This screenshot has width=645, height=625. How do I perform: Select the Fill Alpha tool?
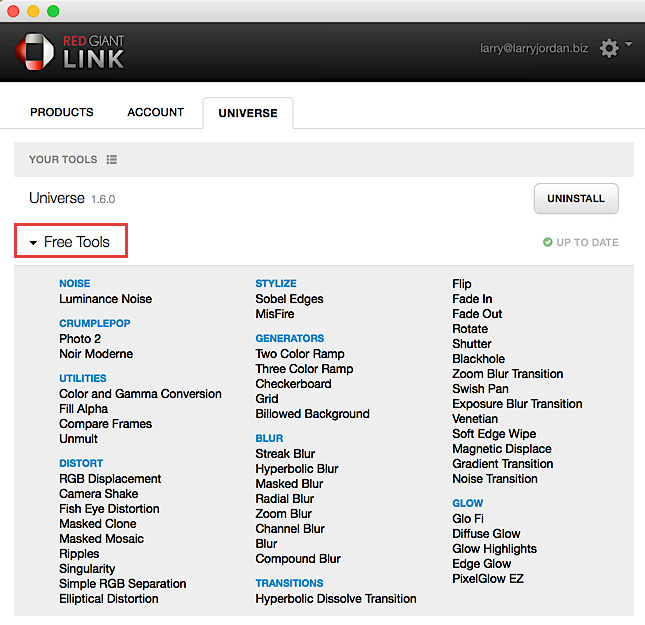(x=84, y=409)
